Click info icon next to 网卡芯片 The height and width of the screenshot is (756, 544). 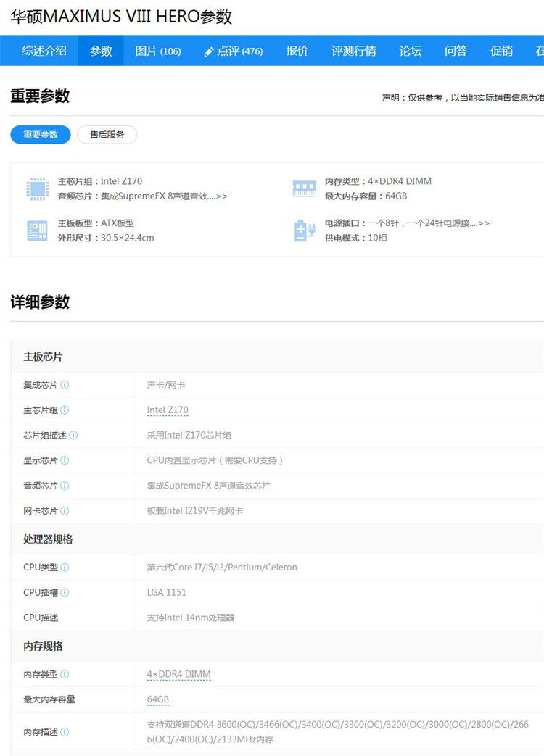65,510
